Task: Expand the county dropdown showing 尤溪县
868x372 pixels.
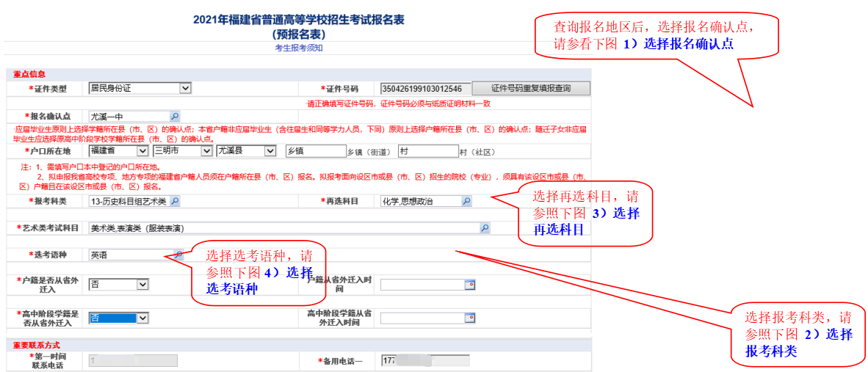Action: pyautogui.click(x=270, y=150)
